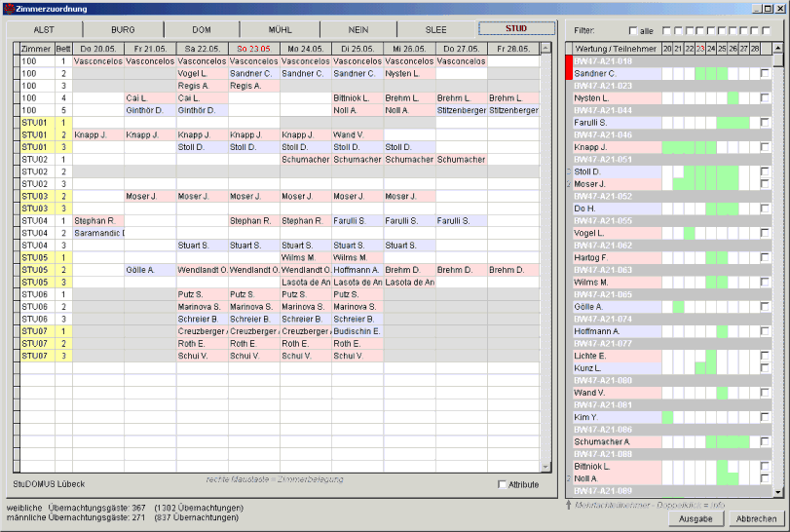Click the scroll-up arrow of room grid

(x=545, y=48)
